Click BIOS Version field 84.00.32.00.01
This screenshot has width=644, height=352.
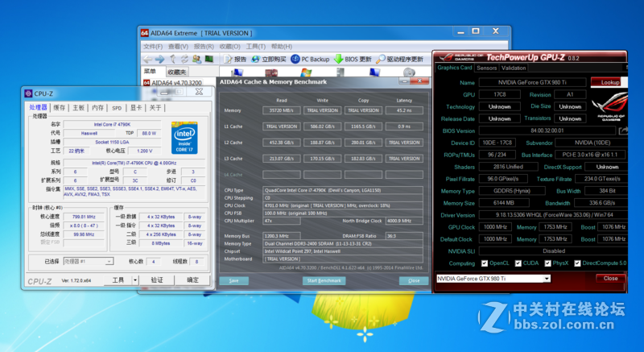coord(547,130)
